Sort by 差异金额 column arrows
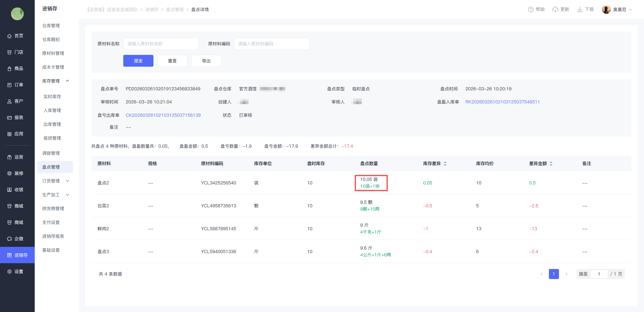Image resolution: width=644 pixels, height=312 pixels. (551, 164)
